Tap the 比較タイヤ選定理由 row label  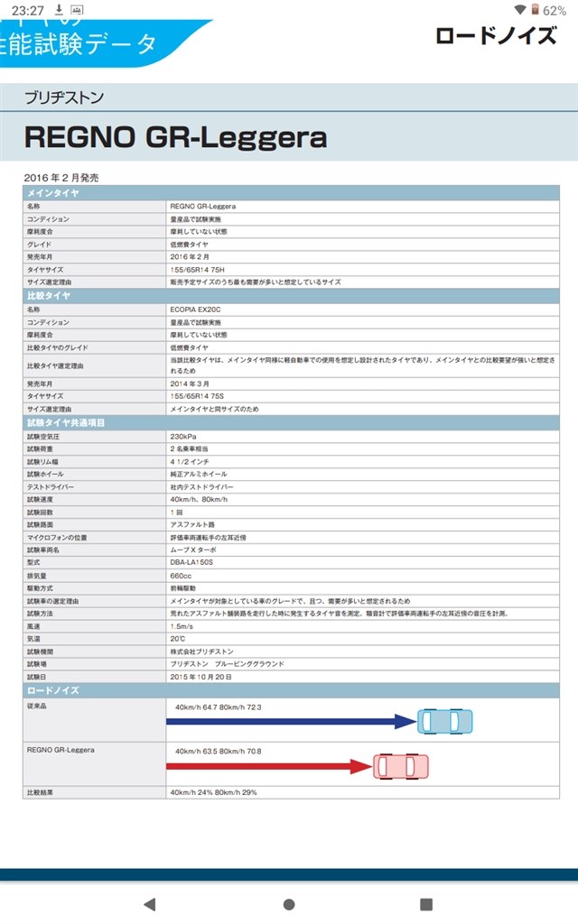55,366
